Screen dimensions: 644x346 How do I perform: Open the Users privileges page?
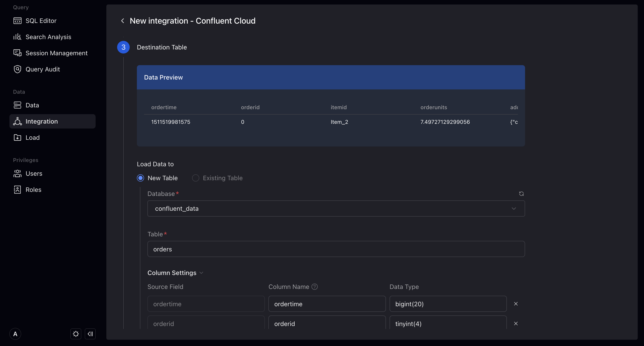pyautogui.click(x=34, y=173)
